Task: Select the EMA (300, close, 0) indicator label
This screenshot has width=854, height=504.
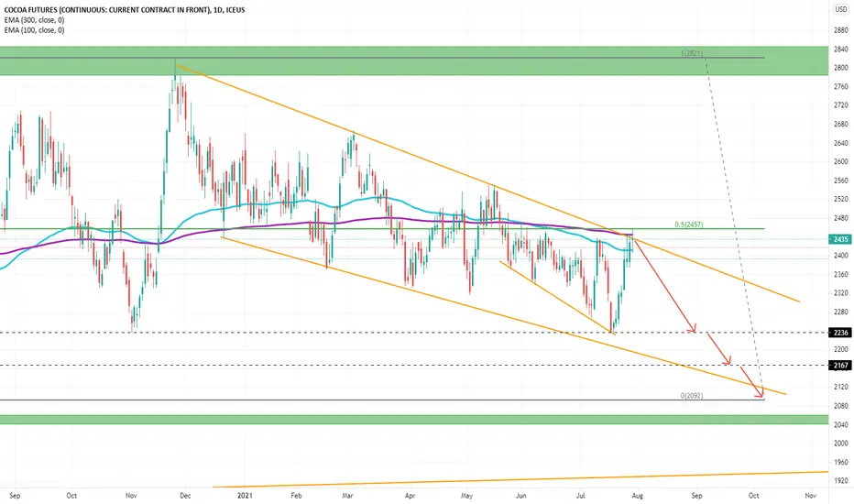Action: (34, 20)
